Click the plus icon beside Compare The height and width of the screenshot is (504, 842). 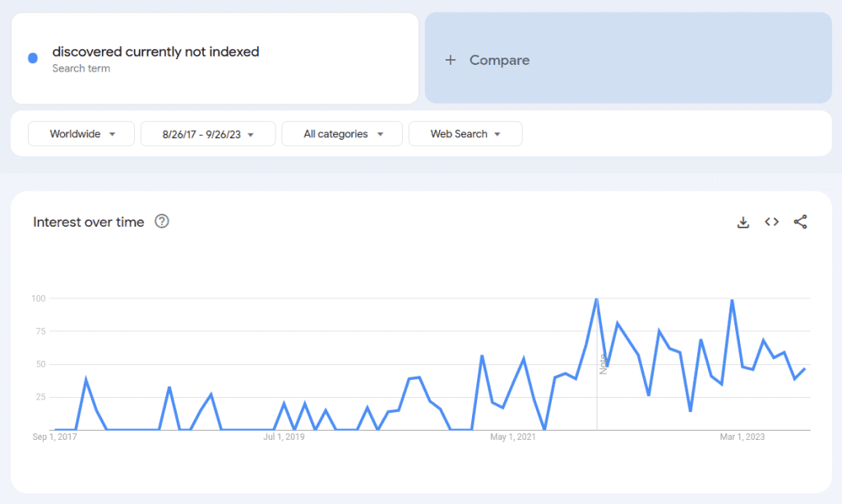tap(450, 59)
